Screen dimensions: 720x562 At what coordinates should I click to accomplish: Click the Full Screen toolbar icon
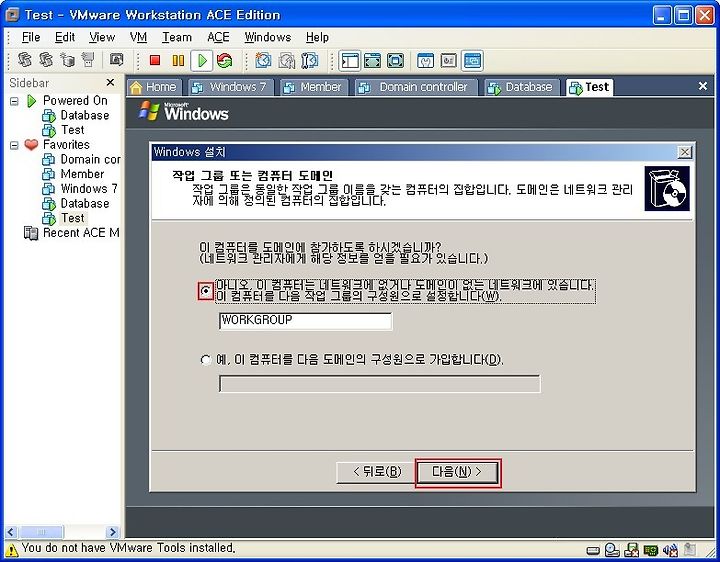(x=395, y=60)
